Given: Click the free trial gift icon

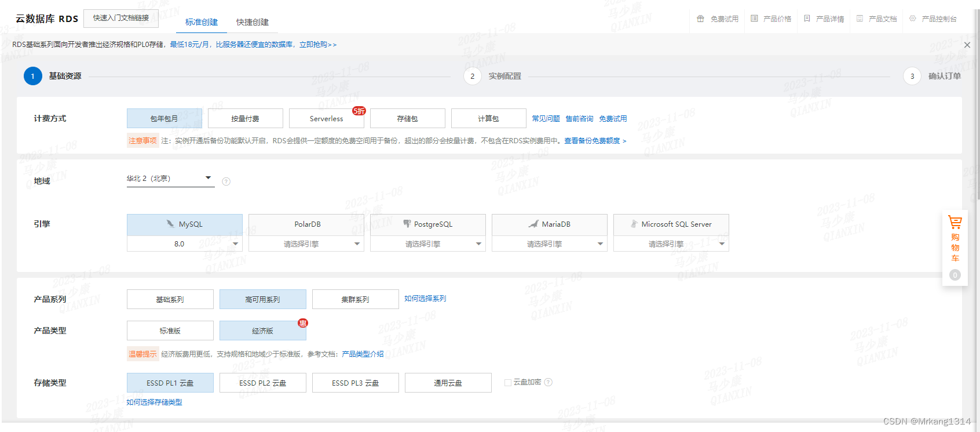Looking at the screenshot, I should tap(700, 19).
